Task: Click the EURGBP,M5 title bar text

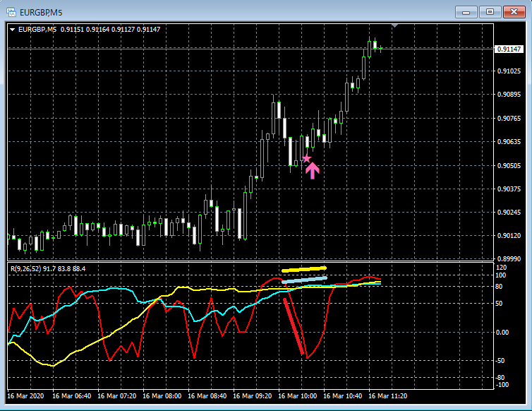Action: tap(41, 13)
